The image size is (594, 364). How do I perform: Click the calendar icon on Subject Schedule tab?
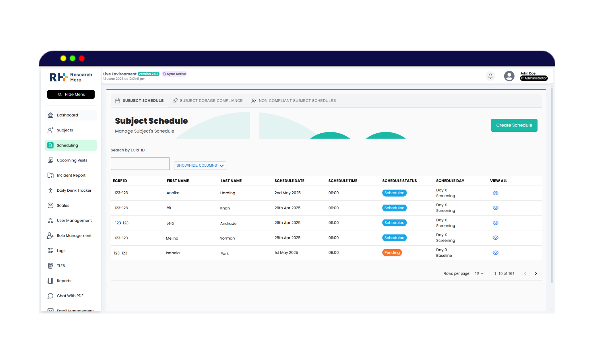point(118,101)
